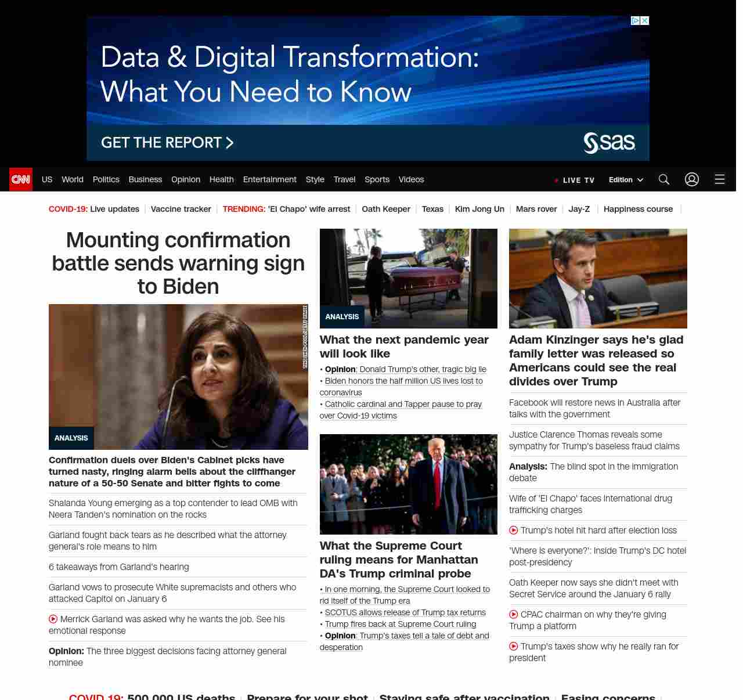Image resolution: width=743 pixels, height=700 pixels.
Task: Open 'El Chapo' wife arrest trending link
Action: click(x=309, y=209)
